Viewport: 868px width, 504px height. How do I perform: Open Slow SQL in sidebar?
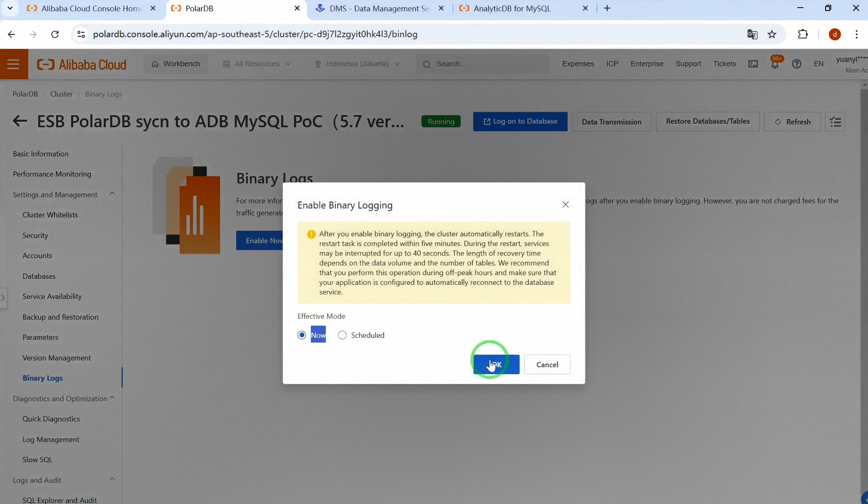(x=37, y=460)
